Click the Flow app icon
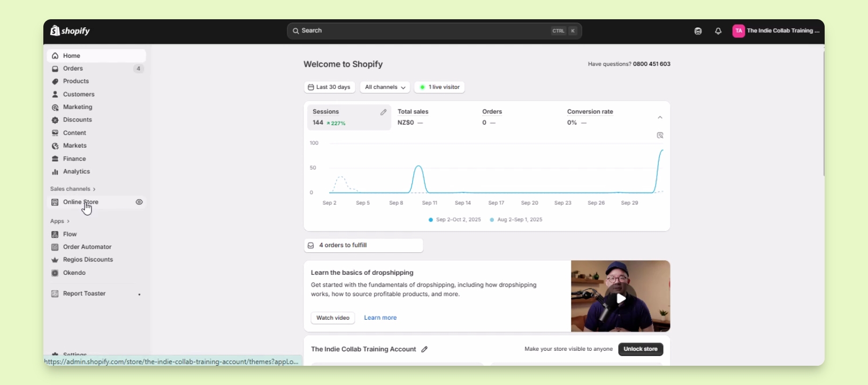Image resolution: width=868 pixels, height=385 pixels. [x=55, y=234]
